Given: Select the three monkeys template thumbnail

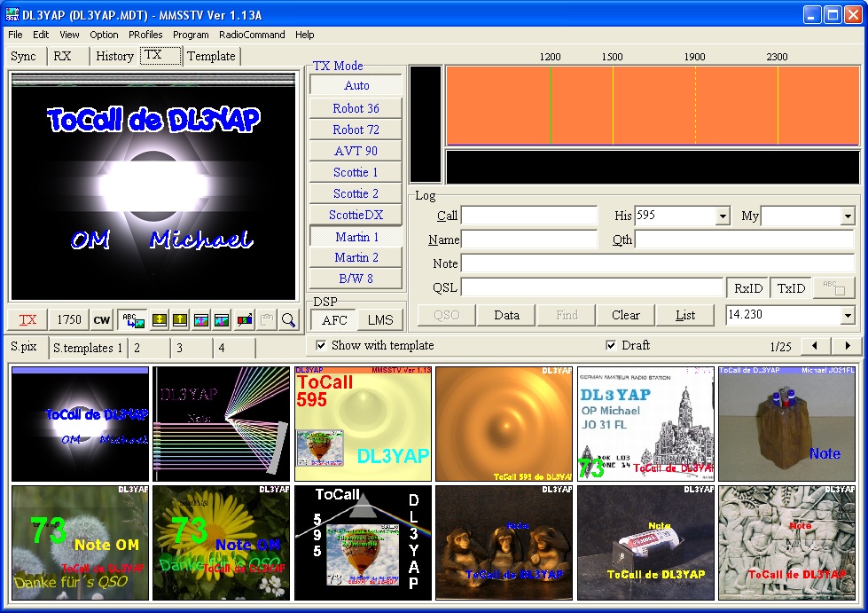Looking at the screenshot, I should 504,543.
